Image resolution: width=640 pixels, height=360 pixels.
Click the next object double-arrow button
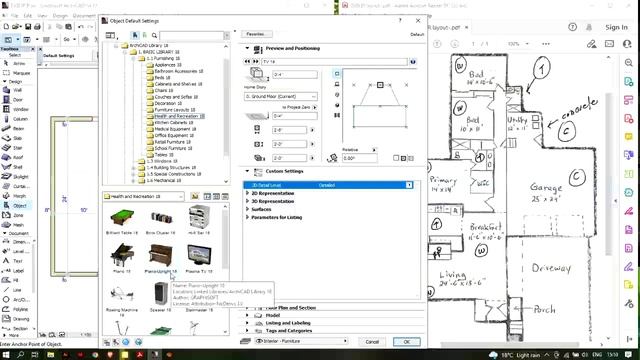[x=256, y=62]
